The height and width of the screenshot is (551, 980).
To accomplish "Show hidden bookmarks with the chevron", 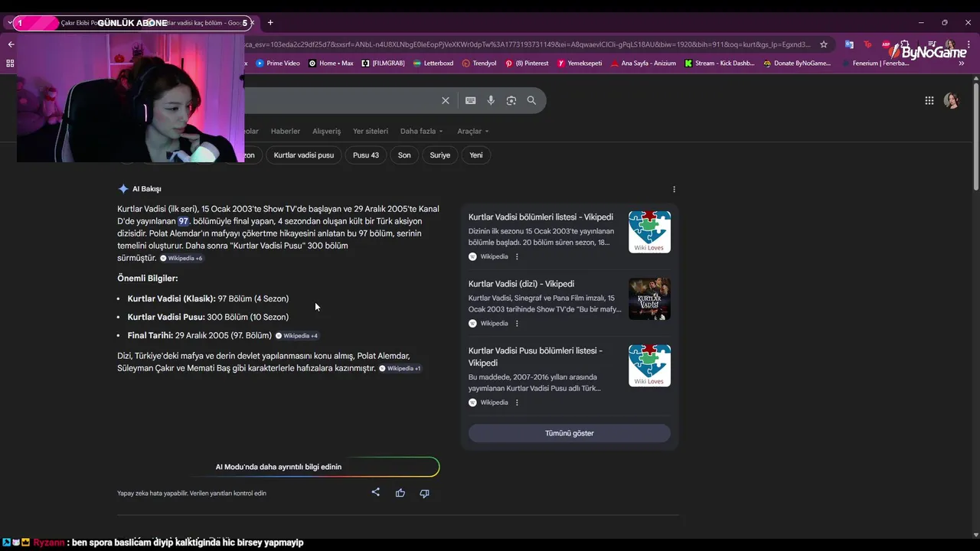I will point(961,64).
